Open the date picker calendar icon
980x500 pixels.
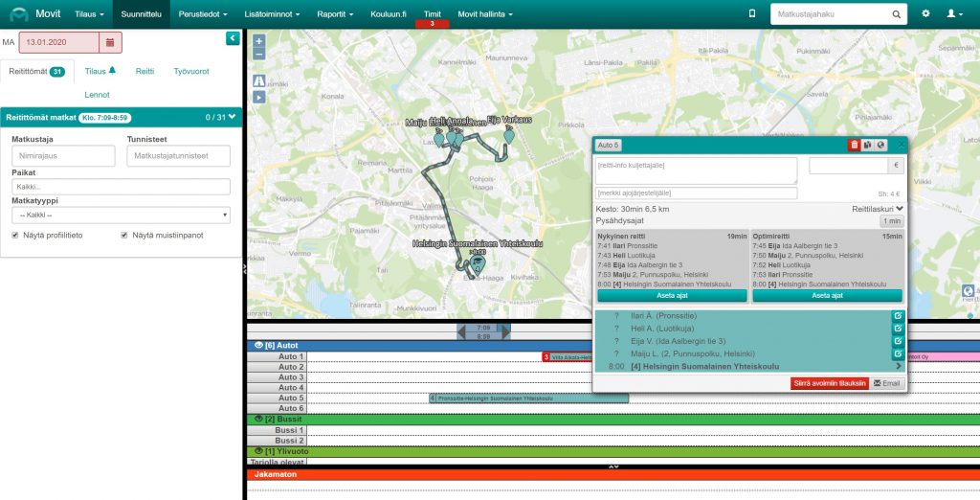pyautogui.click(x=109, y=42)
